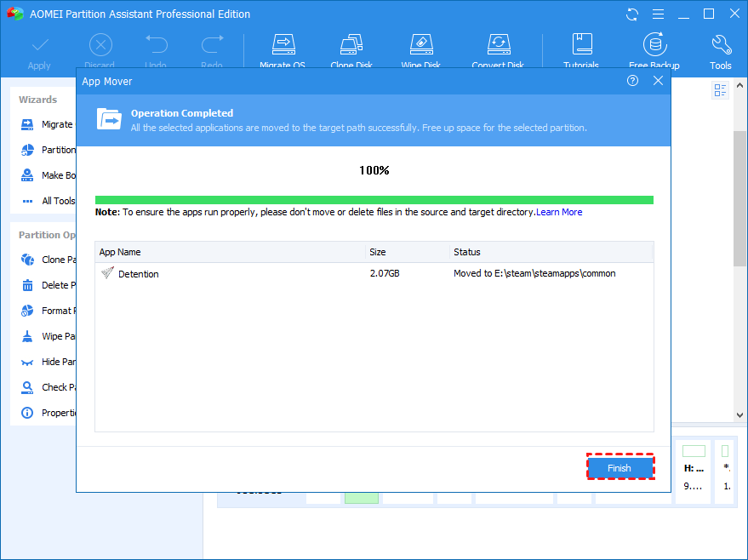
Task: Click the main window scrollbar down arrow
Action: coord(739,415)
